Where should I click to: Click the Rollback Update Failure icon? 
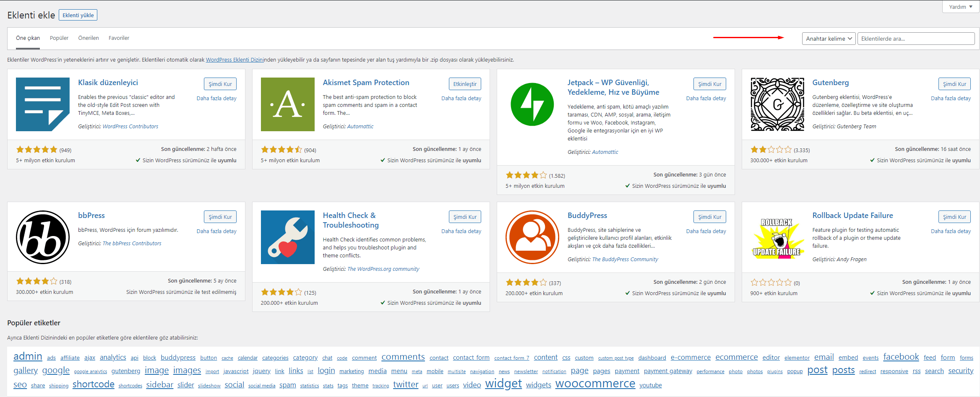click(x=777, y=237)
